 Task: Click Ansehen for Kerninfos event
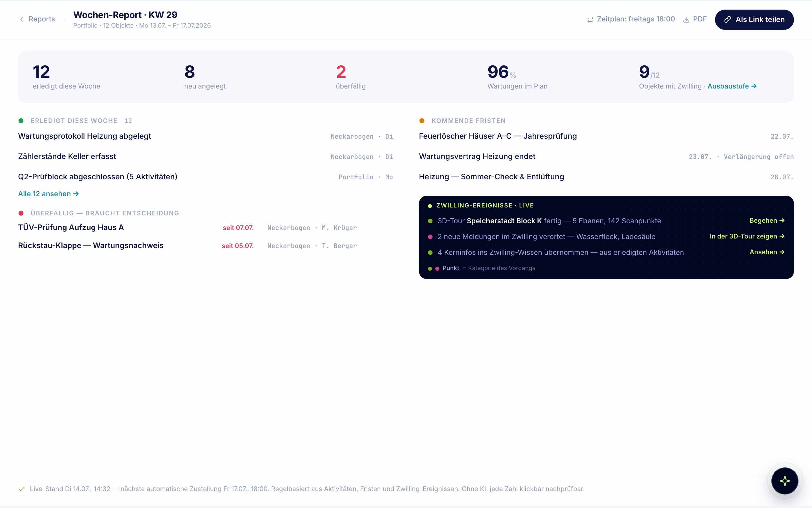pyautogui.click(x=767, y=252)
